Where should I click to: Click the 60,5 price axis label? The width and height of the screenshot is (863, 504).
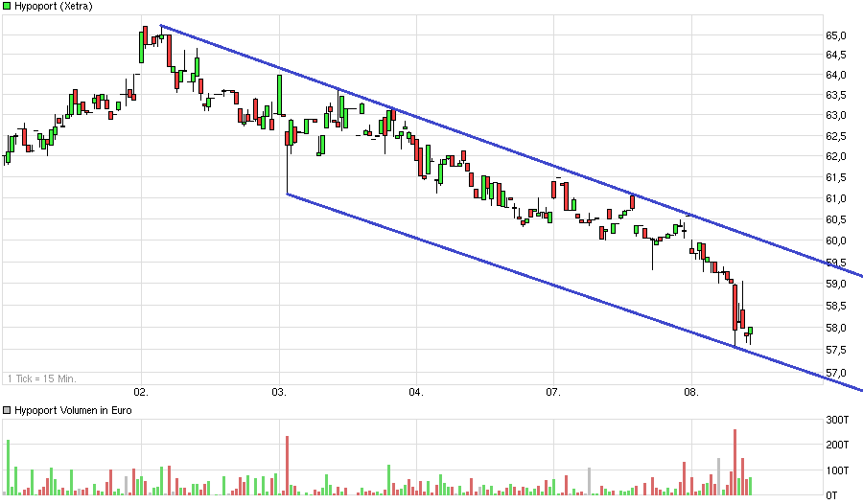(x=836, y=219)
